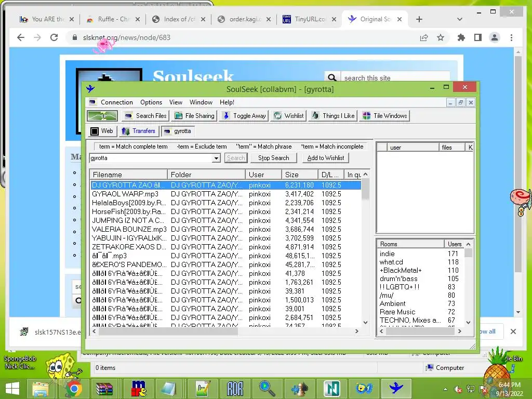
Task: Open Chrome side panel icon
Action: pos(478,37)
